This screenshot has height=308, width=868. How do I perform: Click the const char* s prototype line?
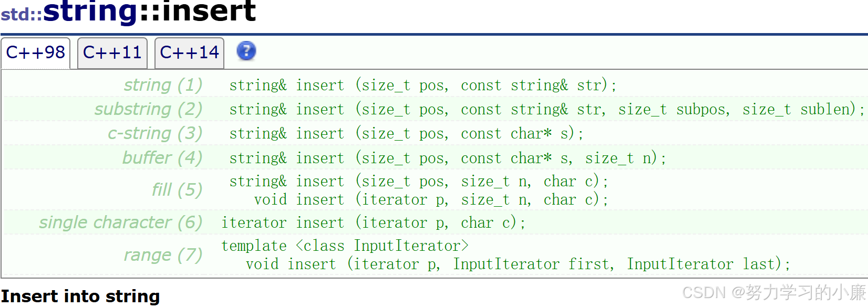pyautogui.click(x=406, y=133)
